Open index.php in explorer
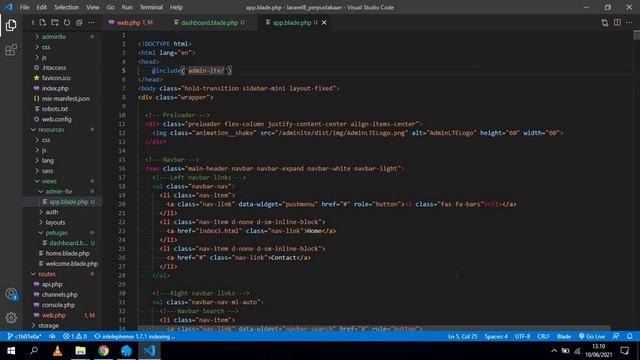 55,88
